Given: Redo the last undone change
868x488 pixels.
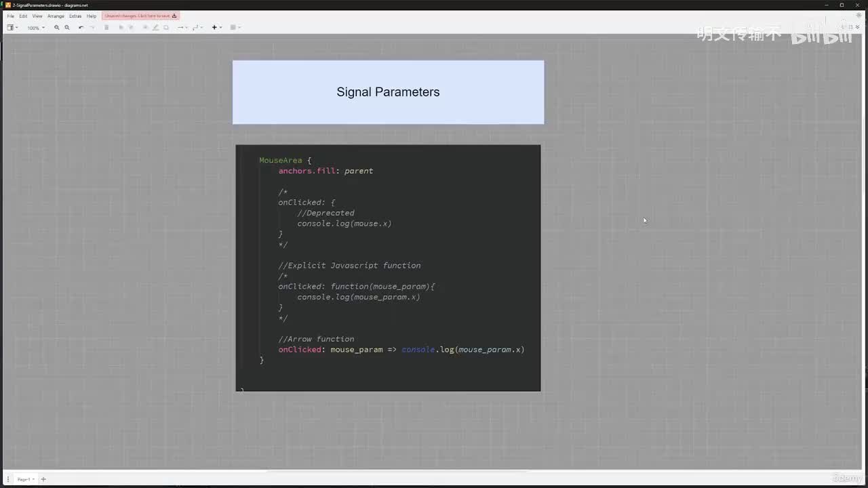Looking at the screenshot, I should [92, 28].
